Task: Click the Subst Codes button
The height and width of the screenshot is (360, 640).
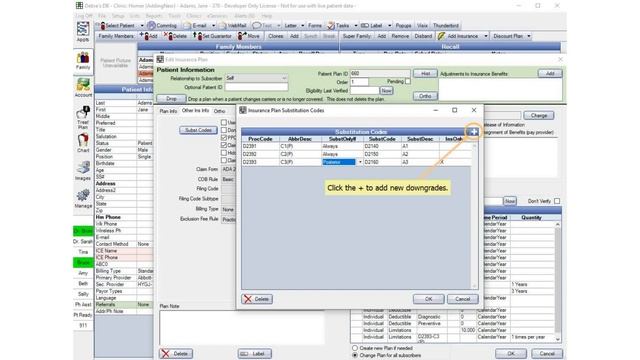Action: [198, 130]
